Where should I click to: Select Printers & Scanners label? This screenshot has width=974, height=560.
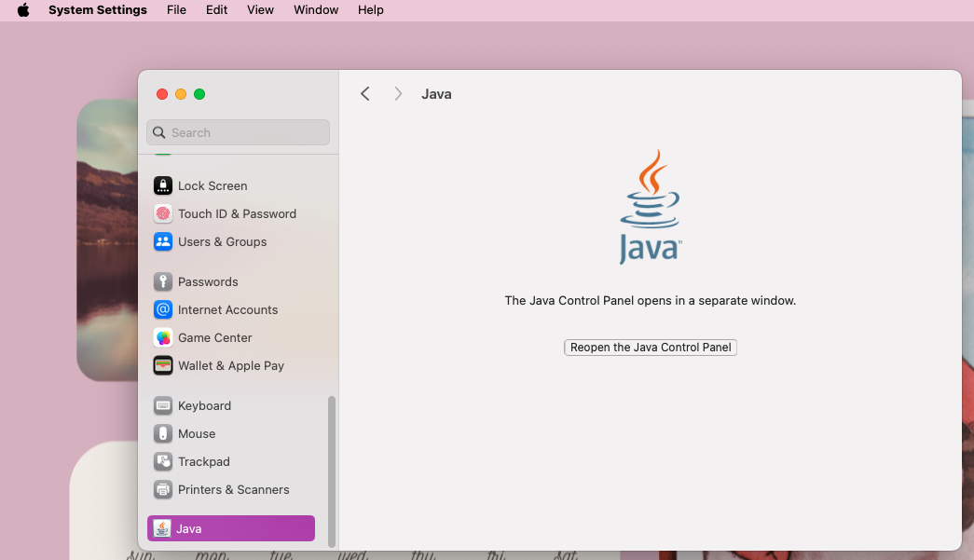tap(234, 489)
